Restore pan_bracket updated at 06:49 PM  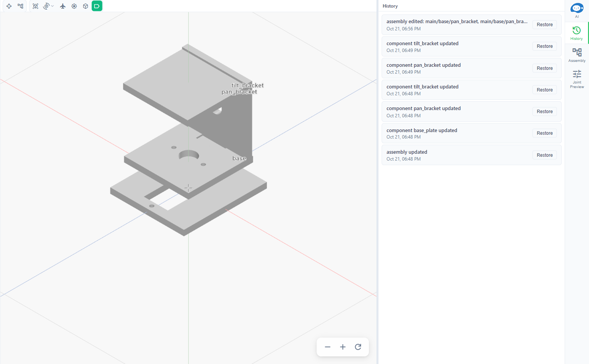(x=545, y=68)
